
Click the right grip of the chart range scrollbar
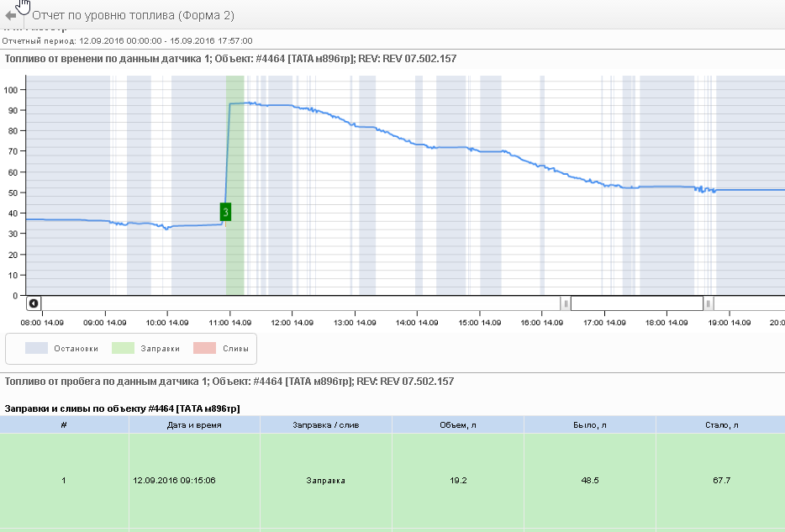[709, 303]
